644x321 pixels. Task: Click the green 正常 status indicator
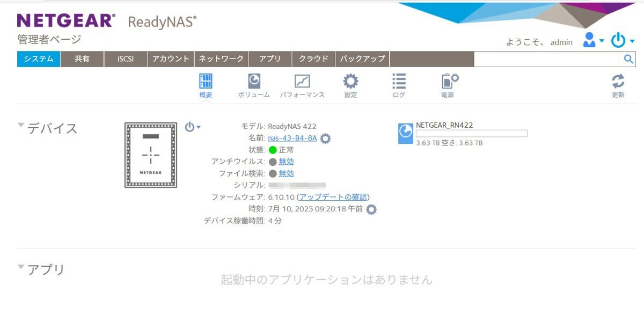click(273, 150)
